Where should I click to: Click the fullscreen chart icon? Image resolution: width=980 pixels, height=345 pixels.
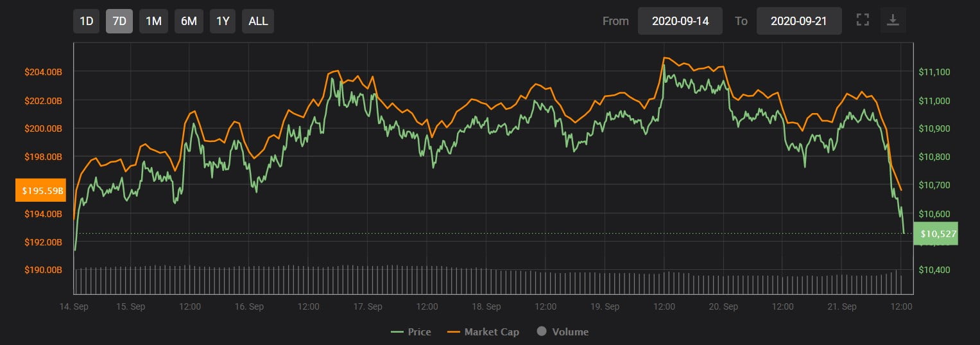point(863,21)
